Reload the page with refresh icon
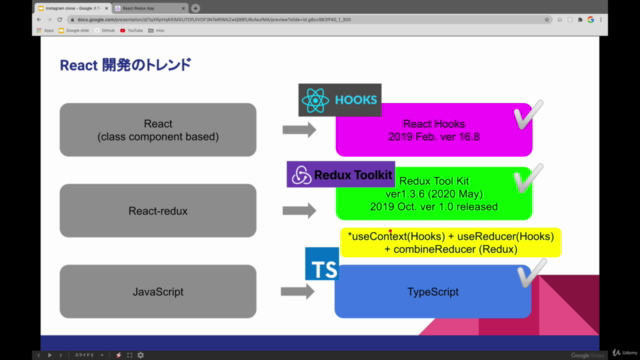 click(60, 20)
